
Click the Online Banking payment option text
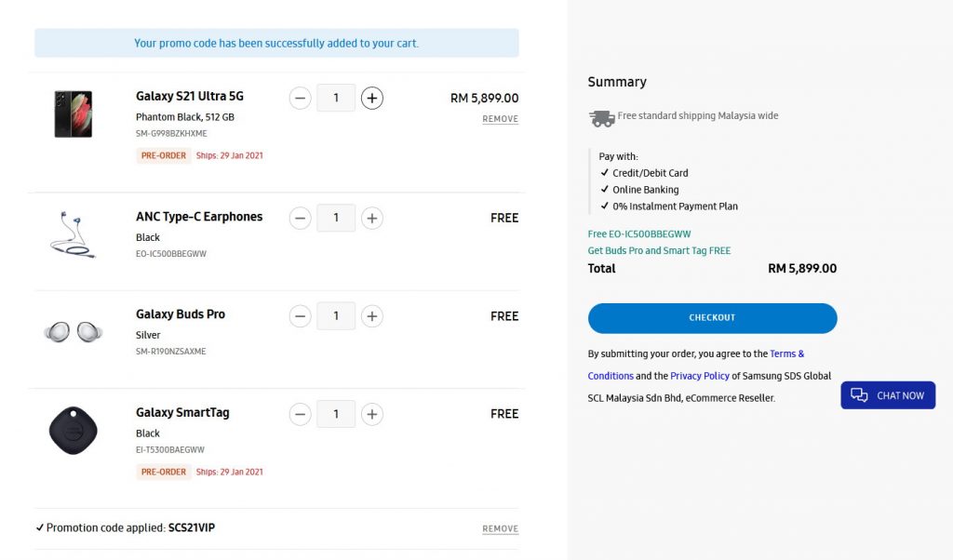point(646,190)
